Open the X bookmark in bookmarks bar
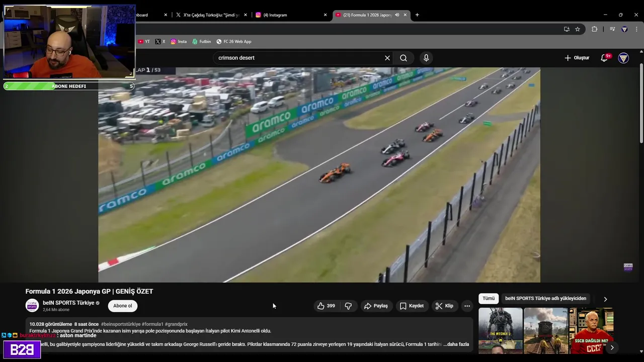644x362 pixels. tap(160, 42)
